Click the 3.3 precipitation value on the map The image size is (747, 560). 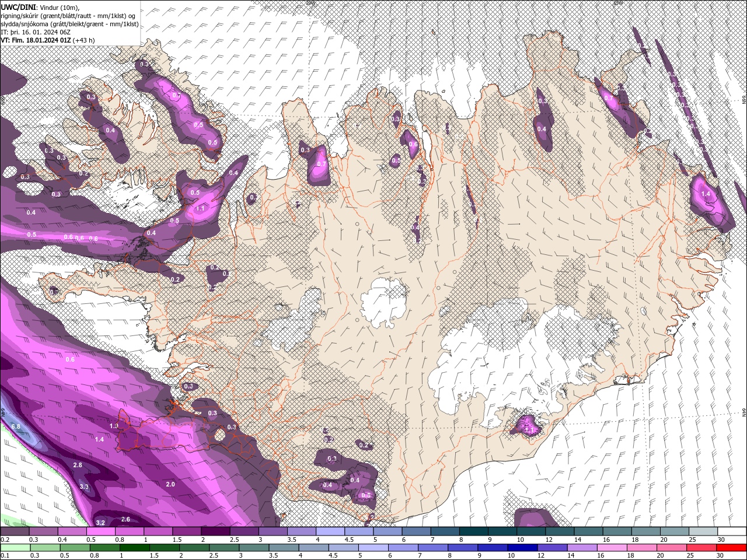[x=84, y=487]
